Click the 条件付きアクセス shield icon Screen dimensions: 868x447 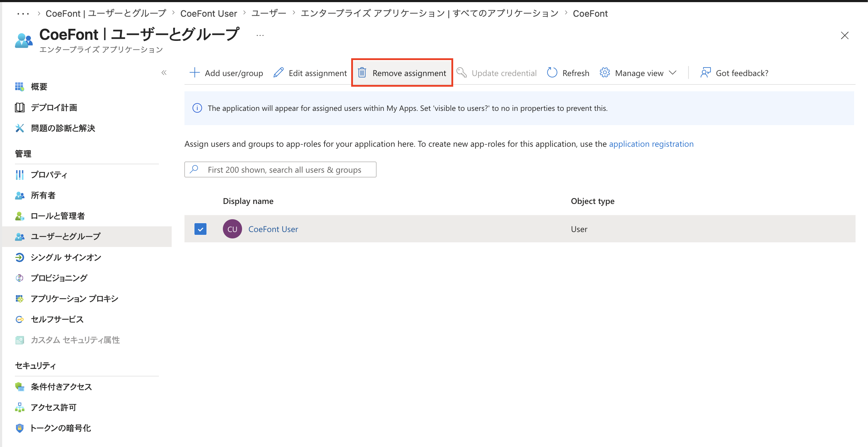20,387
